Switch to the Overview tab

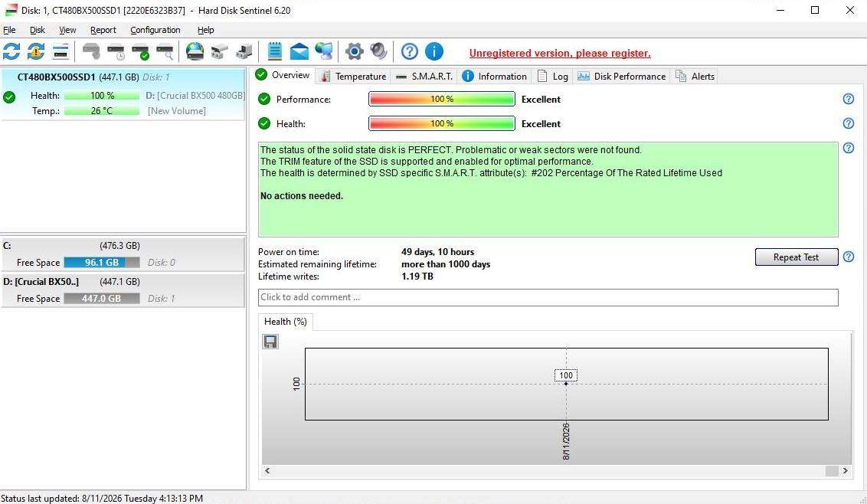[x=283, y=75]
